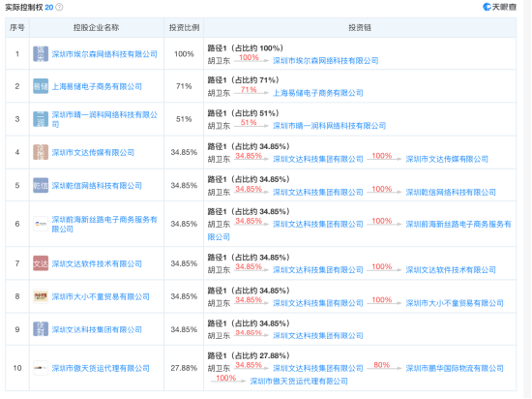Click logo icon of 深圳市埃尔森网络科技有限公司 in row 1
Viewport: 532px width, 399px height.
click(x=41, y=54)
